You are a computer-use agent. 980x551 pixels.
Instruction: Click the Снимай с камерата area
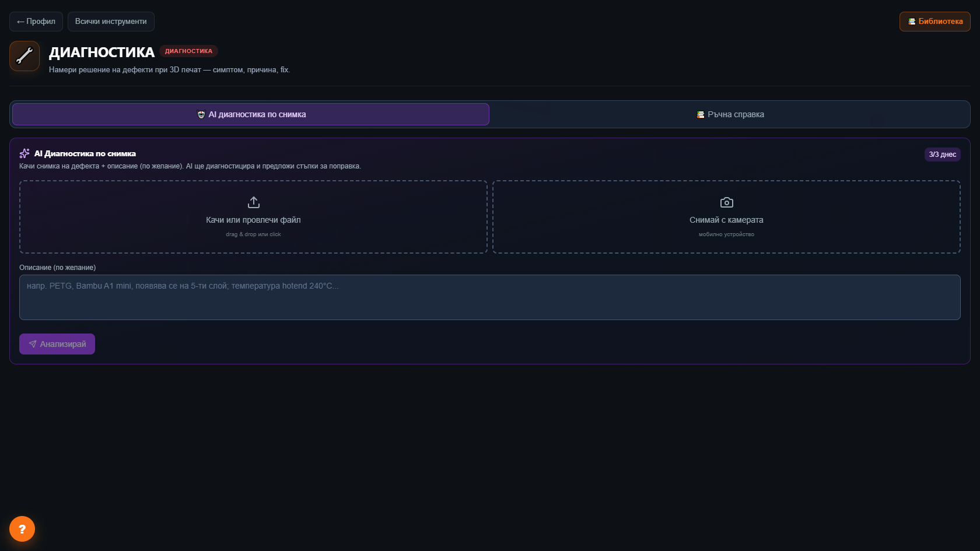click(x=726, y=217)
